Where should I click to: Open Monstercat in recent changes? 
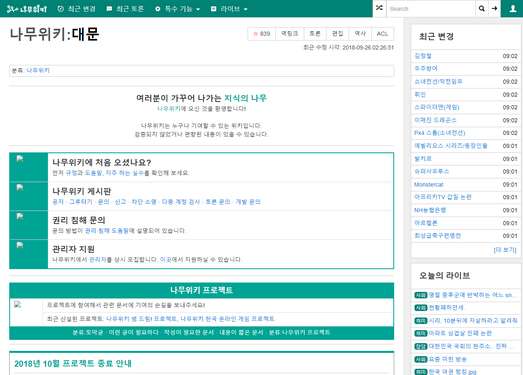(429, 184)
